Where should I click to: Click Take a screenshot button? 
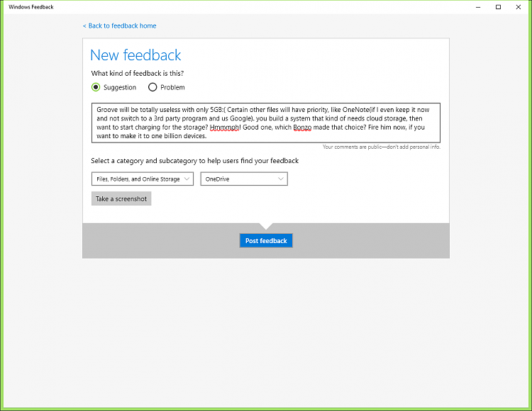[x=121, y=199]
